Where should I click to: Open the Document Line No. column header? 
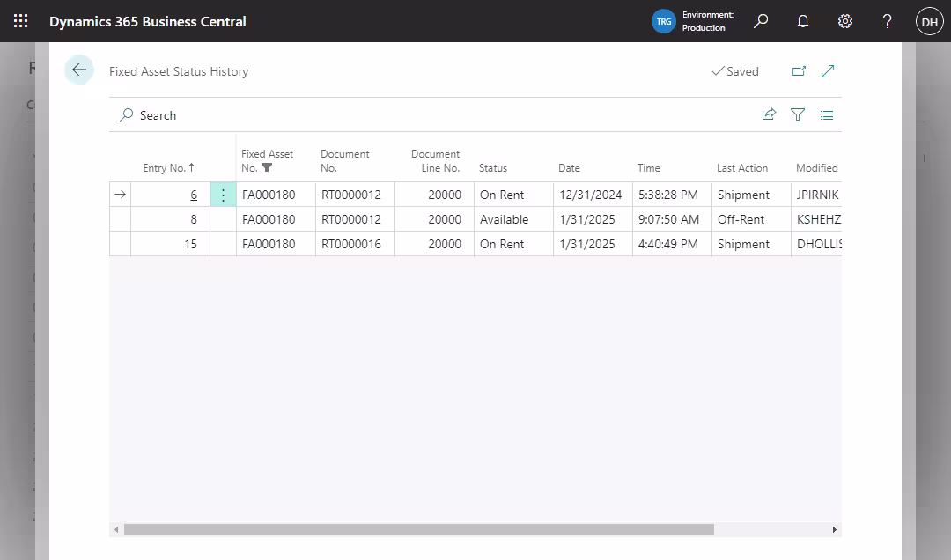click(435, 161)
